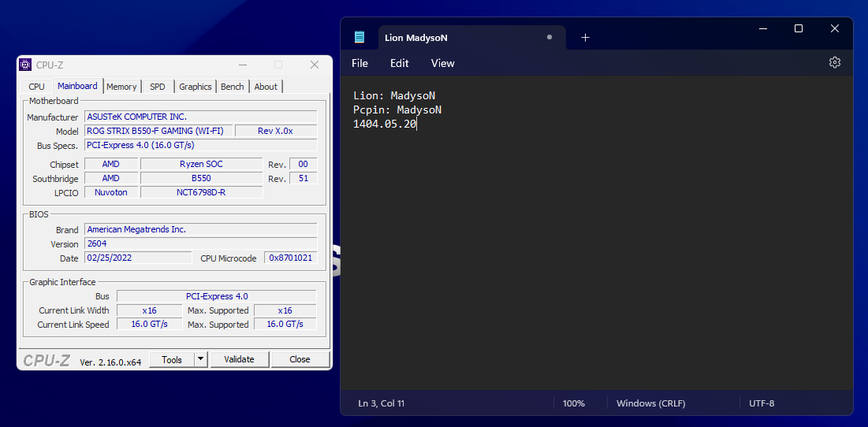Click the Ver. 2.16.0.x64 version text
Image resolution: width=868 pixels, height=427 pixels.
[110, 362]
